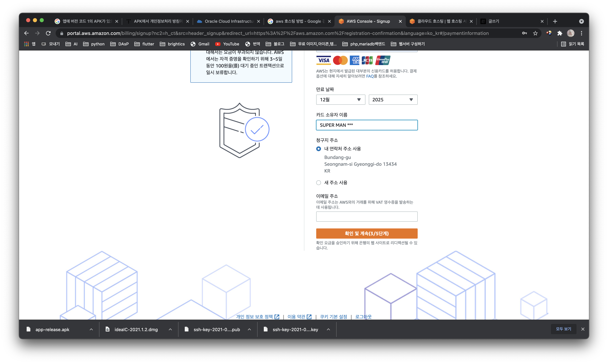608x364 pixels.
Task: Select the 'Use new address' radio button
Action: click(x=318, y=183)
